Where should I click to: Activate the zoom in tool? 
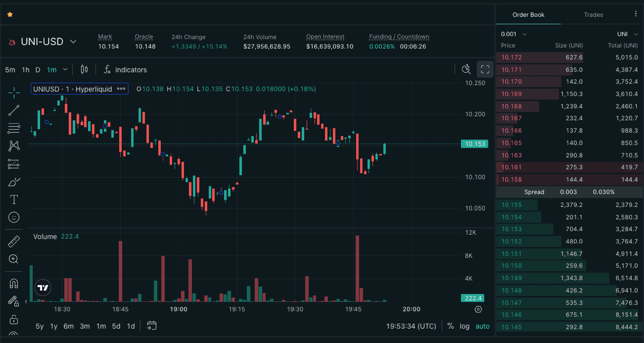click(x=14, y=259)
